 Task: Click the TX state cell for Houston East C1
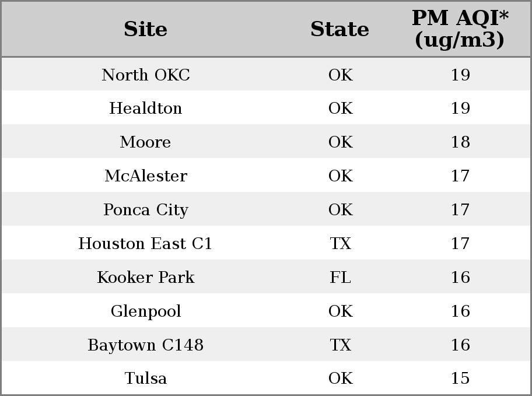point(340,243)
